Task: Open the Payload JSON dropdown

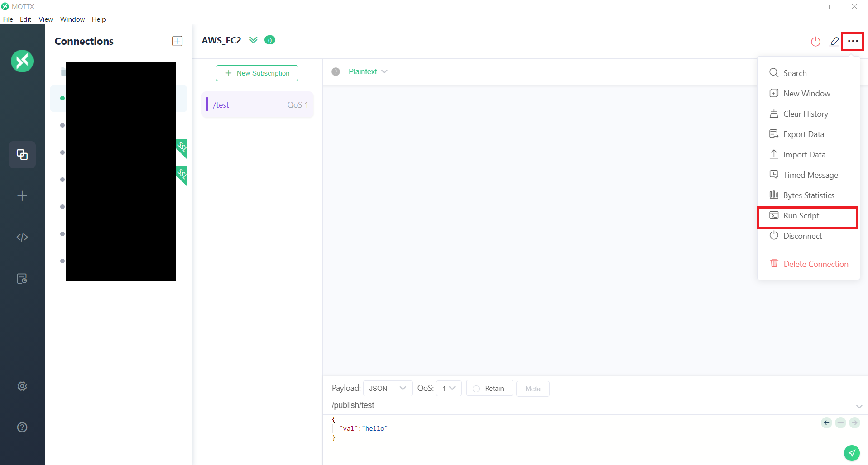Action: coord(388,388)
